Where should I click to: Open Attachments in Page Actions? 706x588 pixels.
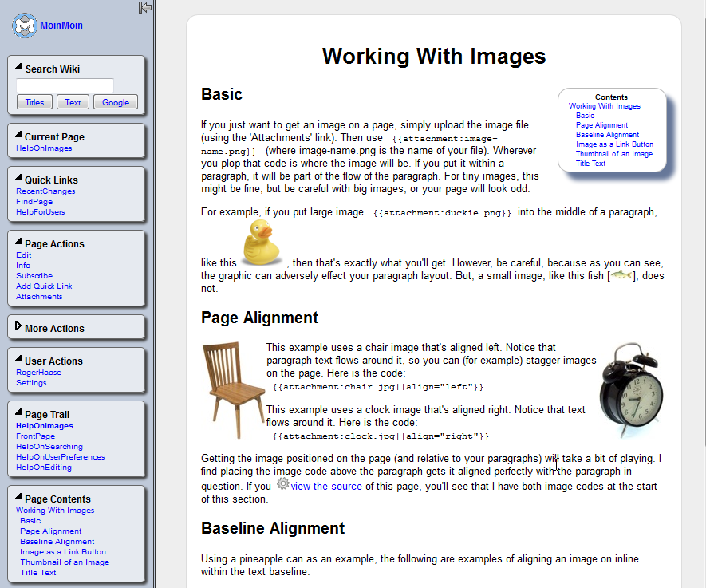[x=39, y=297]
